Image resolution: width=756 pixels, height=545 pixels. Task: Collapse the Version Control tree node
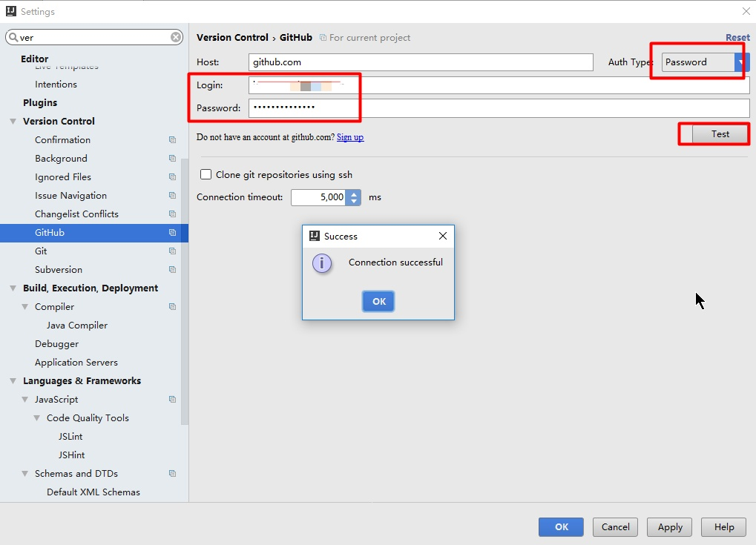click(x=13, y=122)
